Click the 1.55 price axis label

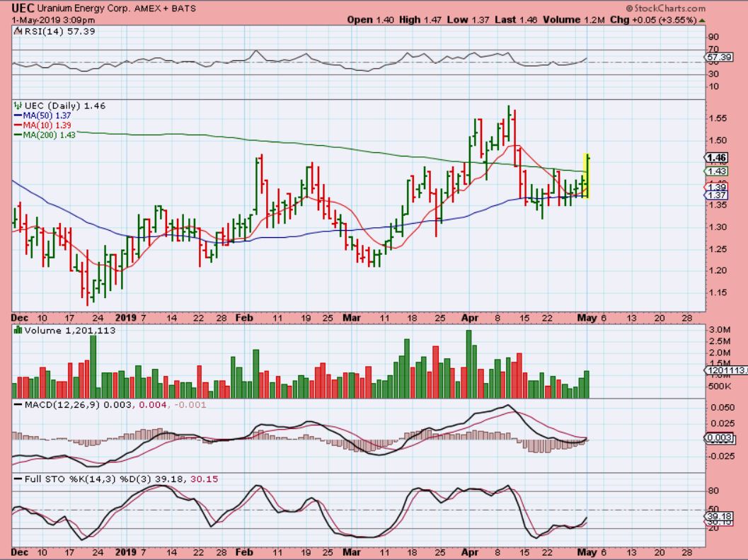[718, 118]
